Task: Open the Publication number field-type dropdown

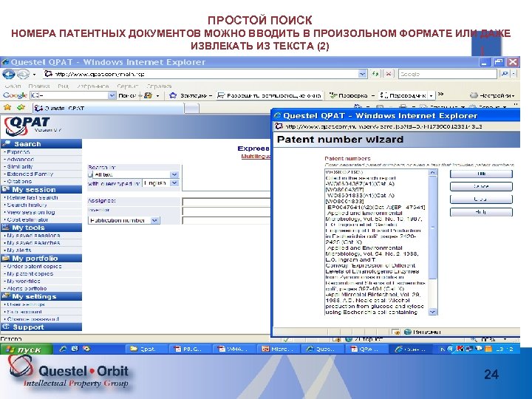Action: click(154, 220)
